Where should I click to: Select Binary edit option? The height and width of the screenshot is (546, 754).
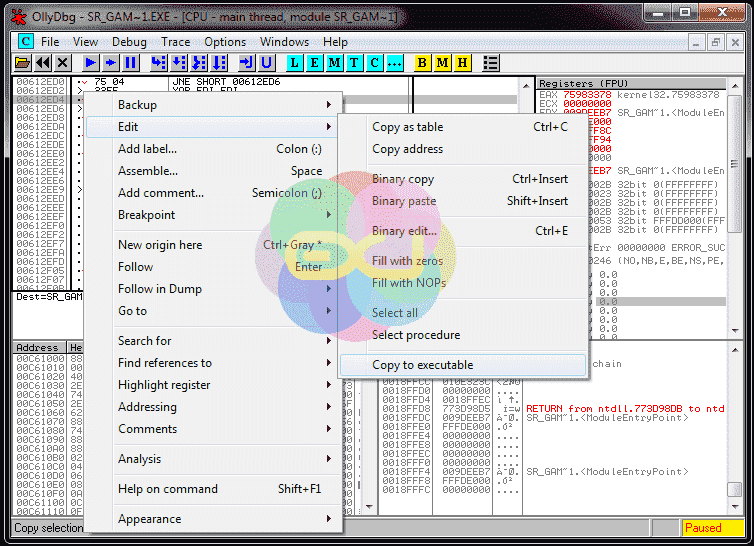pyautogui.click(x=463, y=231)
